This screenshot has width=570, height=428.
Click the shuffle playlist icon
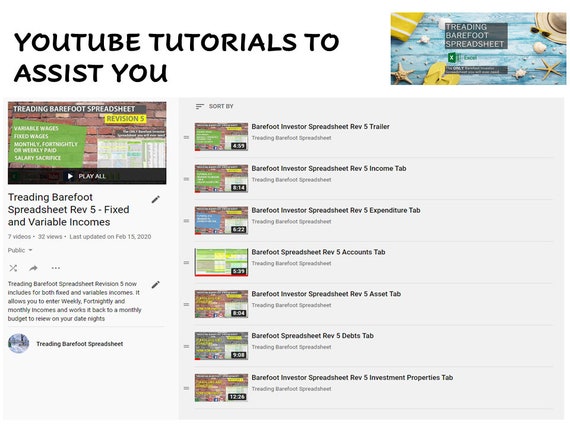tap(13, 268)
